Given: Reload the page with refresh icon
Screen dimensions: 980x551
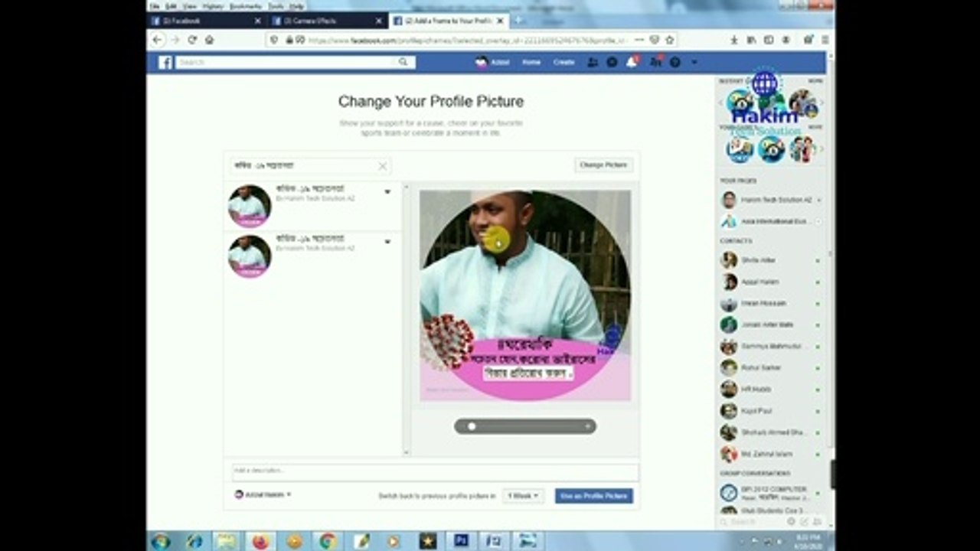Looking at the screenshot, I should pyautogui.click(x=192, y=40).
